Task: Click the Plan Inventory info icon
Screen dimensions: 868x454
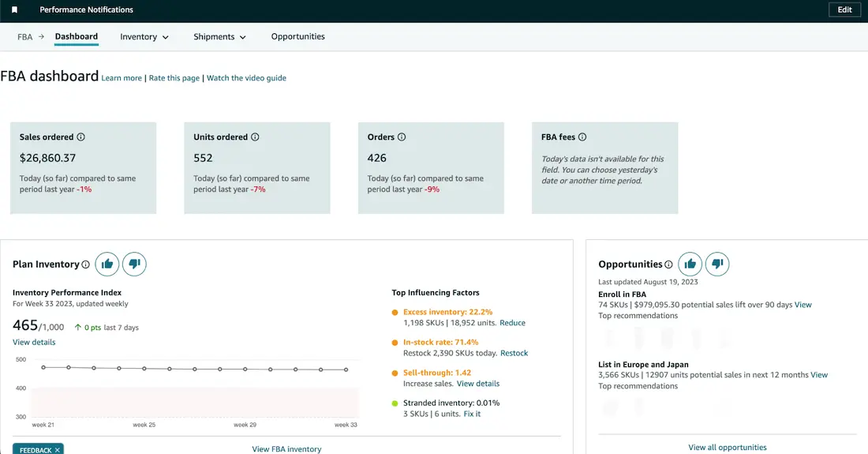Action: click(86, 265)
